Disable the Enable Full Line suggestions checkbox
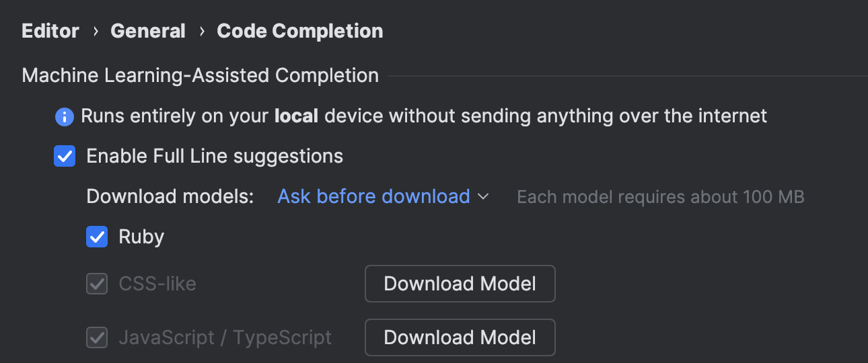The image size is (868, 363). (65, 157)
